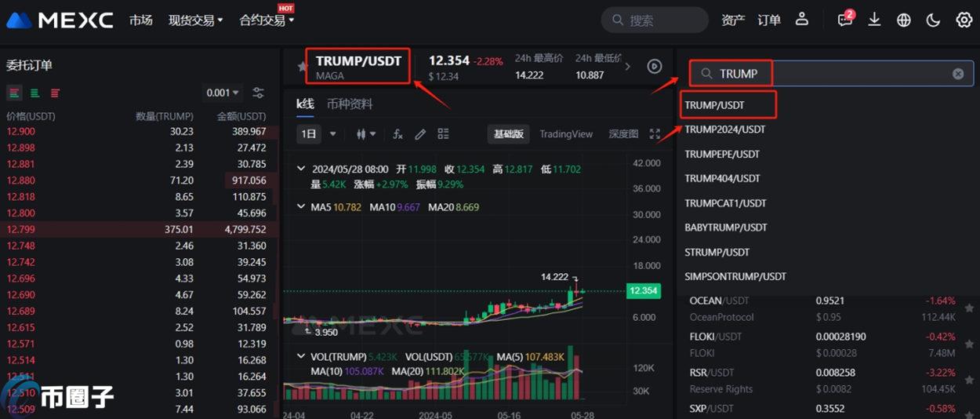Favorite FLOKI/USDT star

[x=970, y=344]
